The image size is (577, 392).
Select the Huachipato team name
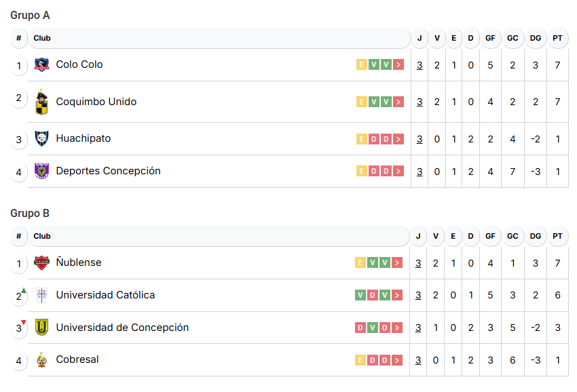point(83,139)
